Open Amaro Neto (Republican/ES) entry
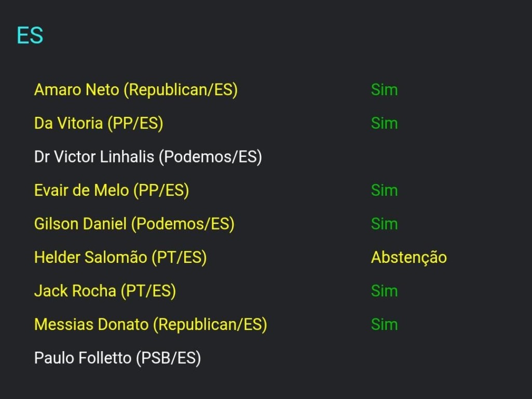The width and height of the screenshot is (532, 399). click(x=135, y=90)
